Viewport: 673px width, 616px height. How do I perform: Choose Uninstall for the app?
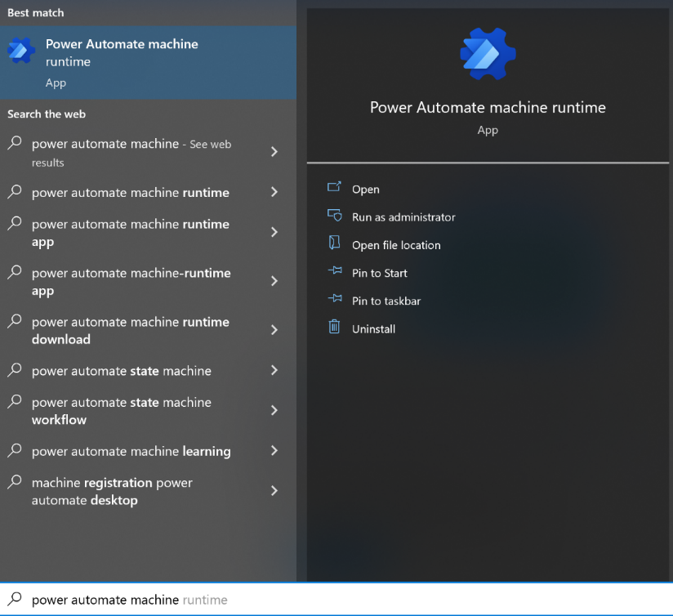373,328
